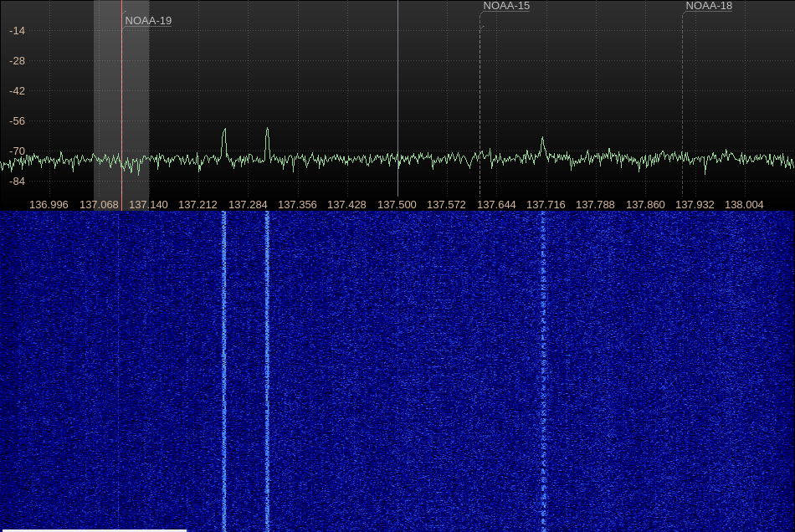The image size is (795, 532).
Task: Click the -42 dB scale label
Action: [x=17, y=91]
